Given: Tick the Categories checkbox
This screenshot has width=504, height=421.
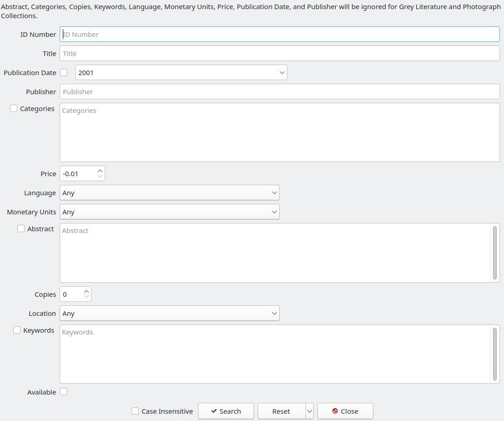Looking at the screenshot, I should (x=14, y=108).
